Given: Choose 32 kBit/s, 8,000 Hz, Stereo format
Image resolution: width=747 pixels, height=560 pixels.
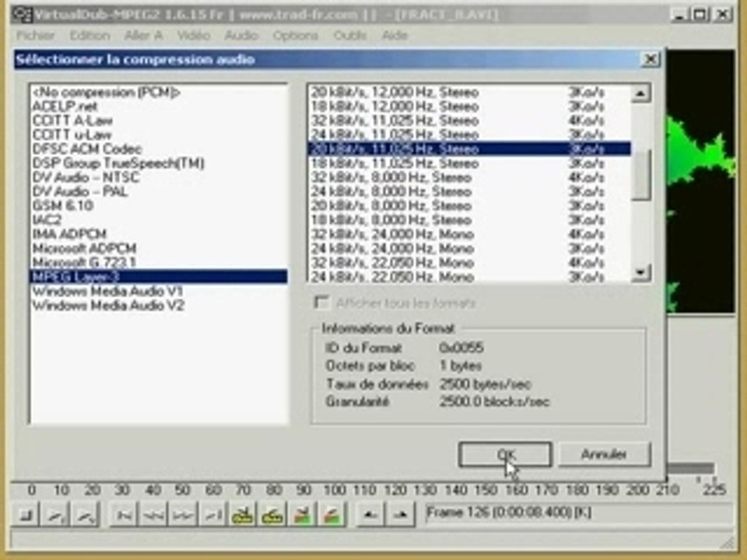Looking at the screenshot, I should point(469,177).
